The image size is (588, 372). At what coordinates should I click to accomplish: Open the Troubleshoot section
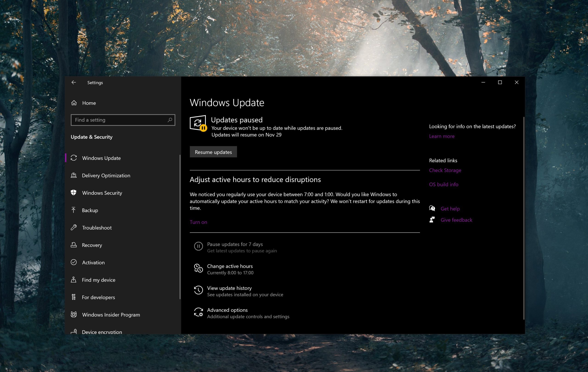point(123,228)
